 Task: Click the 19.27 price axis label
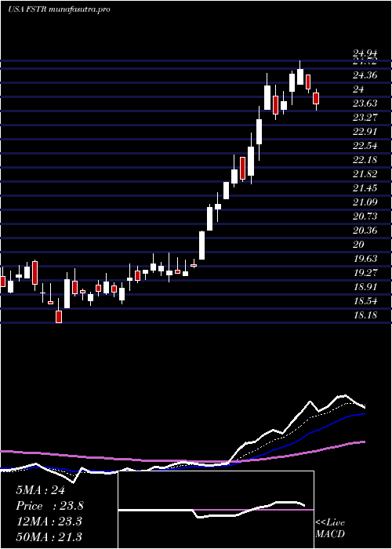365,272
